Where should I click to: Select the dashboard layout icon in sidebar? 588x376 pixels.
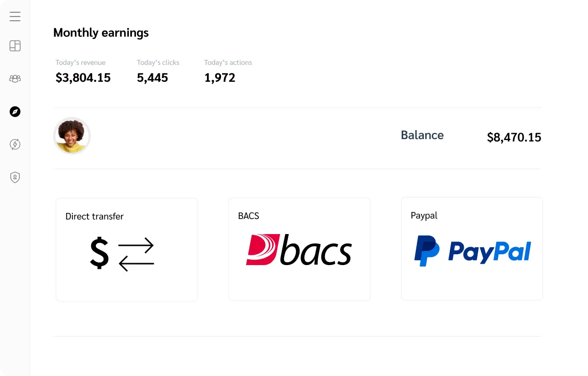pos(15,46)
